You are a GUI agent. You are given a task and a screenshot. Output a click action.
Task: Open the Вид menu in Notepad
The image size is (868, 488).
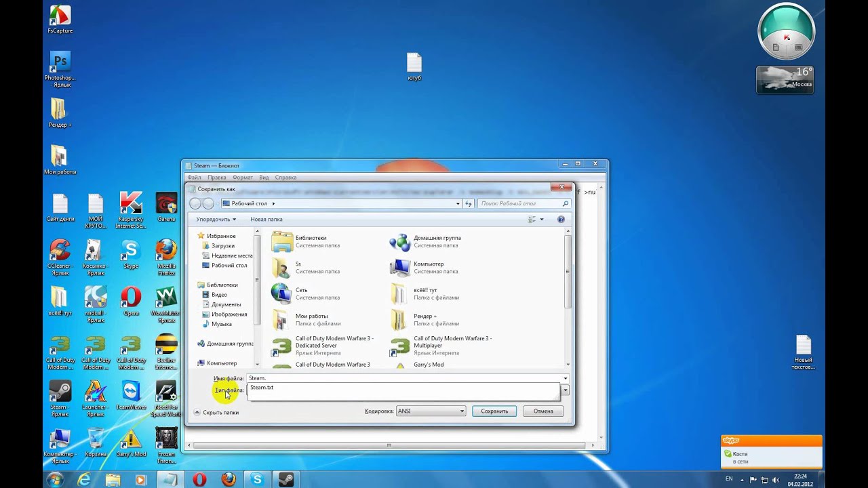264,178
